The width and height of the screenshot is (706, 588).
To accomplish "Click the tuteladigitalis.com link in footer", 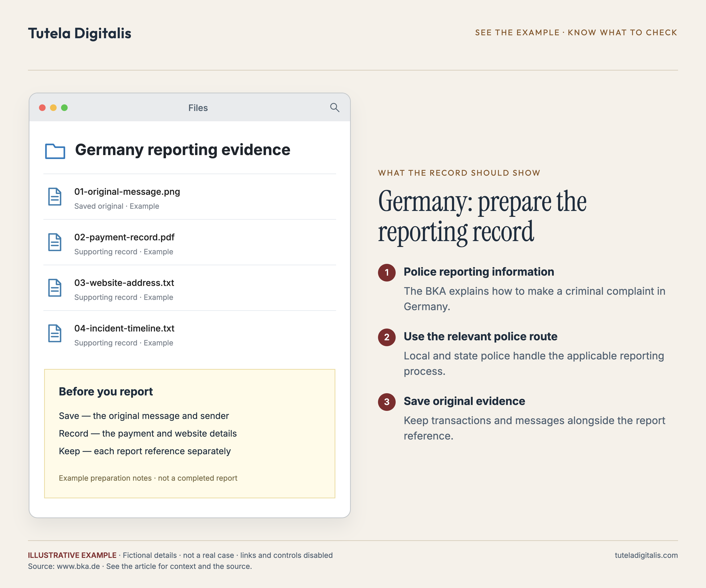I will point(646,555).
